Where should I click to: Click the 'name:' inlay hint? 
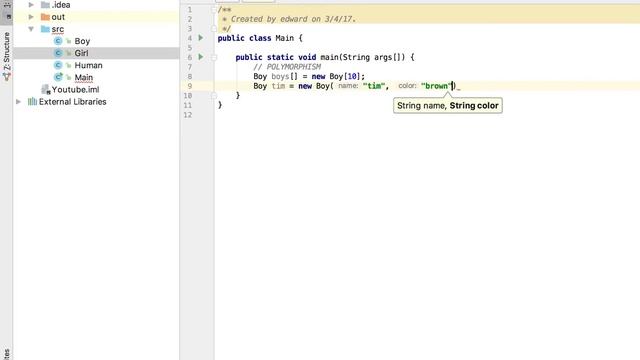[x=348, y=86]
